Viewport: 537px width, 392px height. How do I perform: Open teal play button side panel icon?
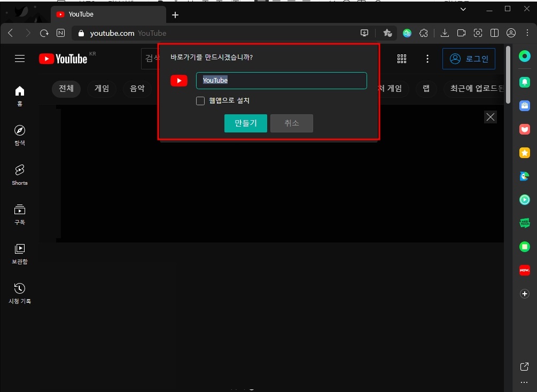coord(525,200)
